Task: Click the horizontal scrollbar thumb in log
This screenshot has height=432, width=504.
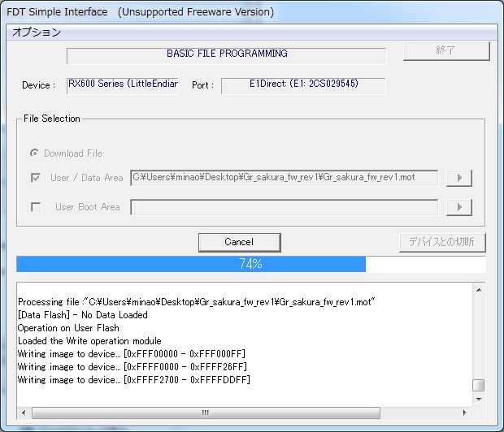Action: [x=206, y=413]
